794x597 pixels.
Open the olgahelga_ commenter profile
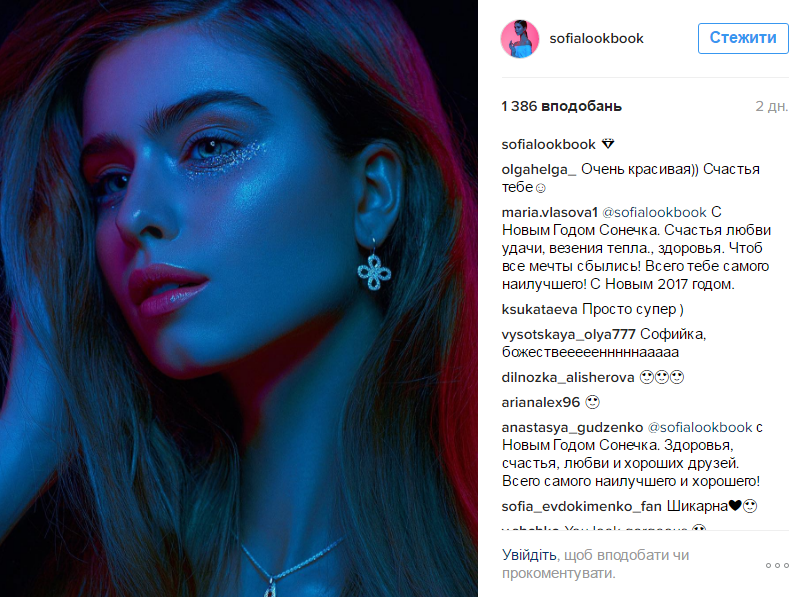click(x=539, y=169)
